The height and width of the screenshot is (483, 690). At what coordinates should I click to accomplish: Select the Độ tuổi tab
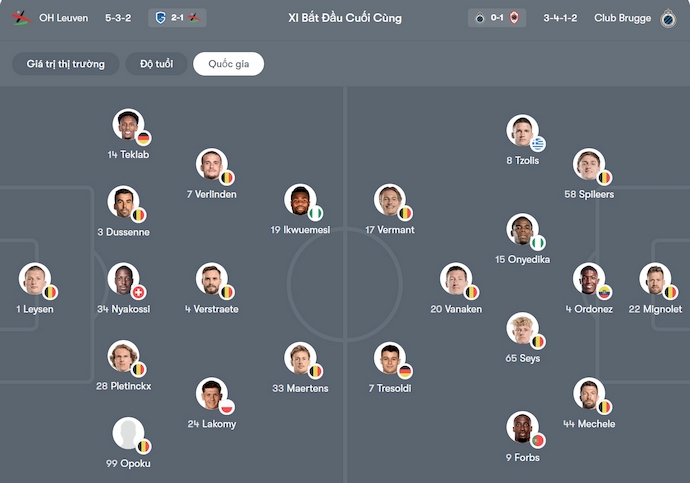[157, 64]
